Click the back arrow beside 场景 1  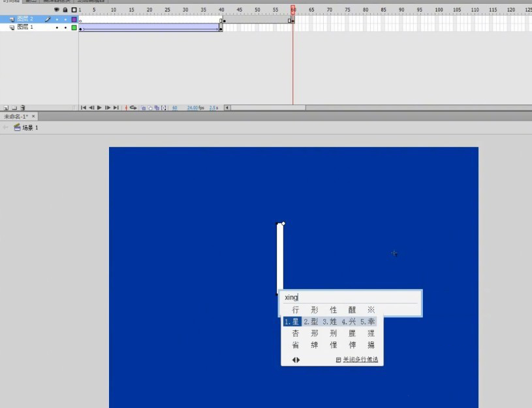click(x=5, y=127)
